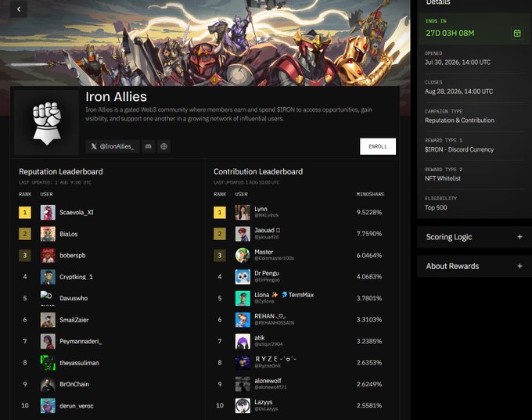Open BrOnChain avatar image
This screenshot has width=532, height=420.
[48, 384]
